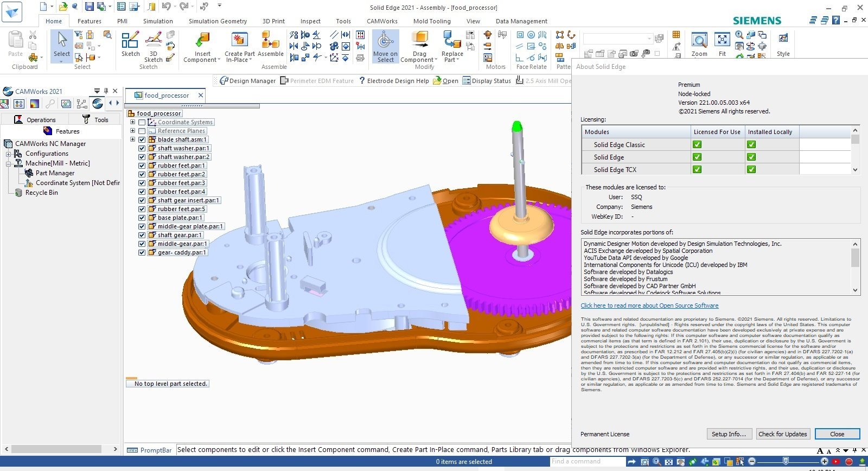Open Electrode Design Help
Screen dimensions: 868x471
(393, 81)
